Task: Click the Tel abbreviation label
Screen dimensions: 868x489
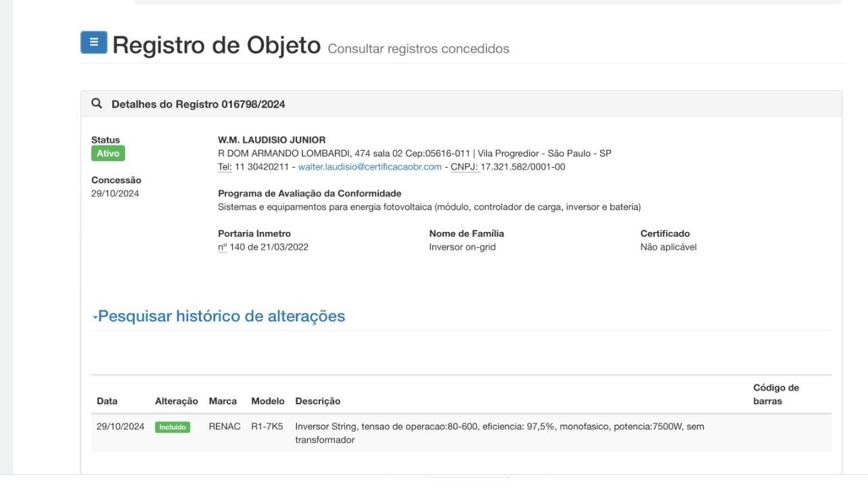Action: coord(215,167)
